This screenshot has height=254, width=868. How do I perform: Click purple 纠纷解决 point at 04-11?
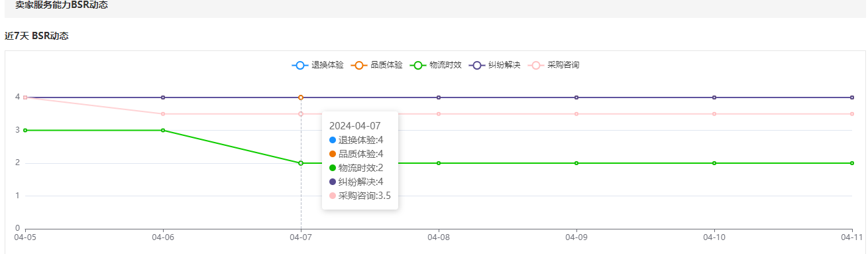(852, 97)
